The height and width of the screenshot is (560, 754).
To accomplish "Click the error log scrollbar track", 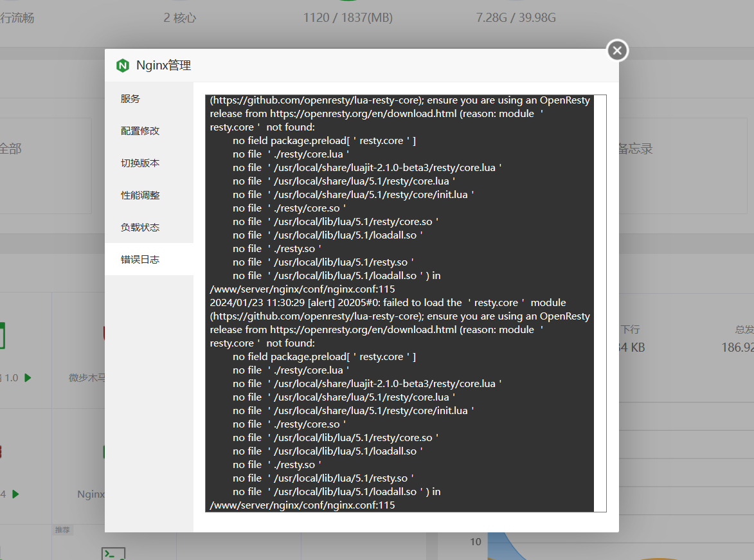I will [x=600, y=303].
